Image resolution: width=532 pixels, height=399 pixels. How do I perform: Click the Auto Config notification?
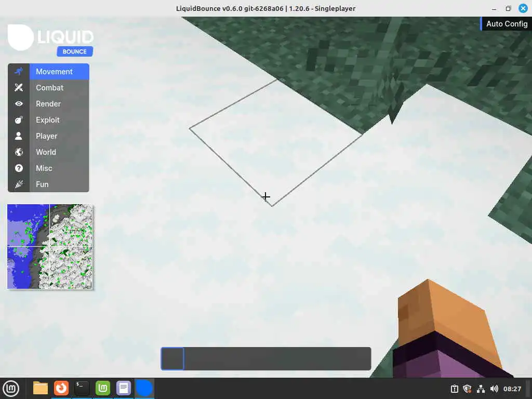coord(506,24)
